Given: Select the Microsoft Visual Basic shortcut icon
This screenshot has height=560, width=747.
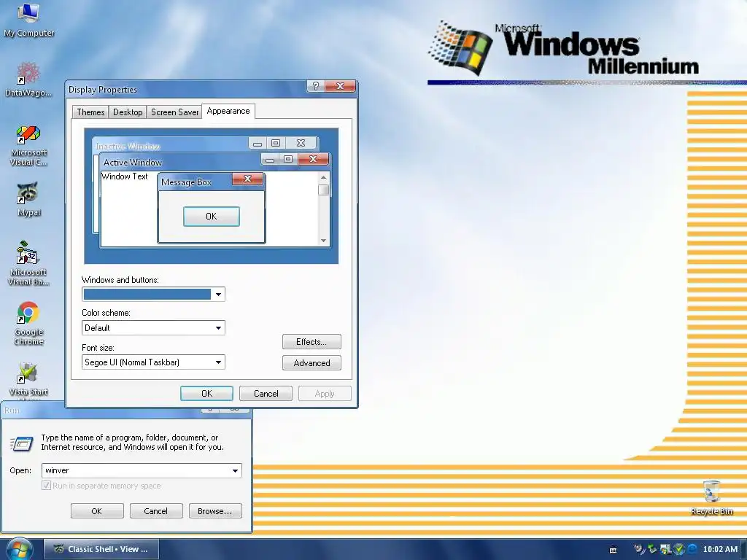Looking at the screenshot, I should 28,263.
